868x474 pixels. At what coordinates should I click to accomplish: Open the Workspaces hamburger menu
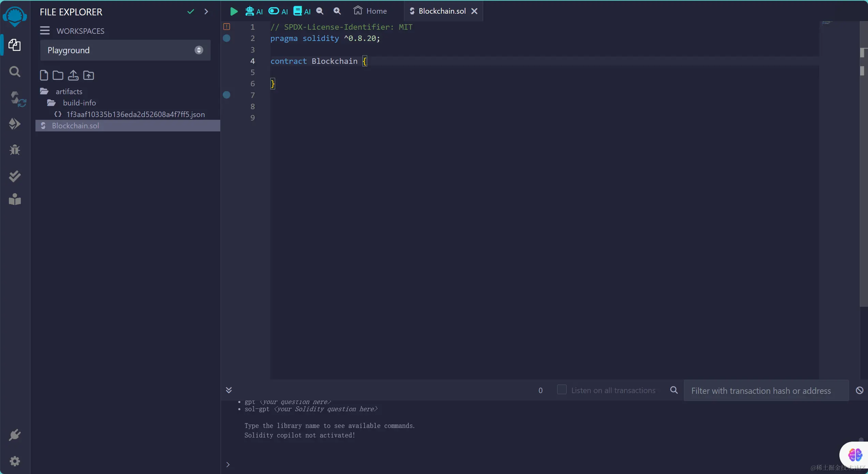[45, 31]
